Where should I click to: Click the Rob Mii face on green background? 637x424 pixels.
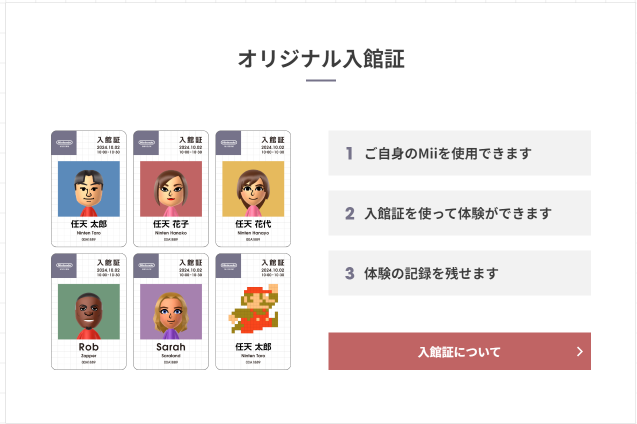tap(89, 312)
